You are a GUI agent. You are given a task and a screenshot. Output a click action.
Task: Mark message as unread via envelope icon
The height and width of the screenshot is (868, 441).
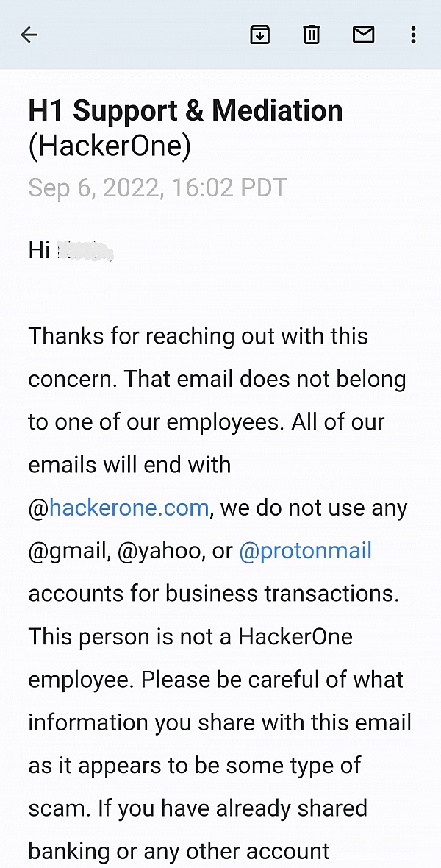point(364,35)
